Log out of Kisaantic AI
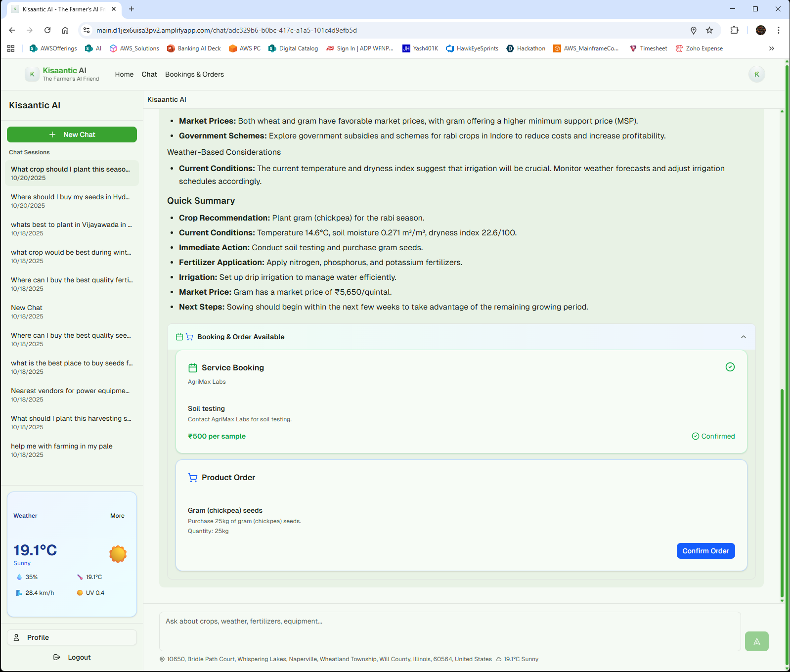Image resolution: width=790 pixels, height=672 pixels. click(x=72, y=657)
